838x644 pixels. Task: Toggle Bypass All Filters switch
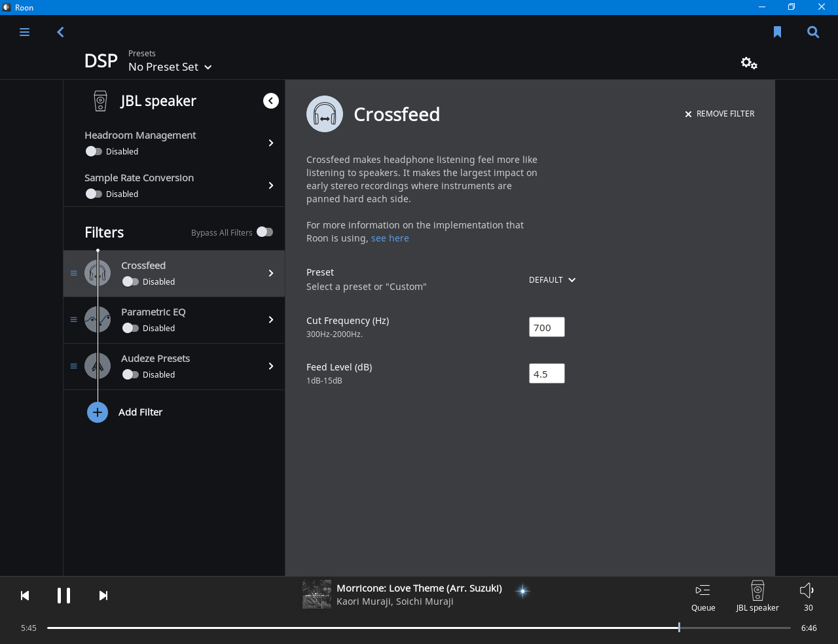264,232
